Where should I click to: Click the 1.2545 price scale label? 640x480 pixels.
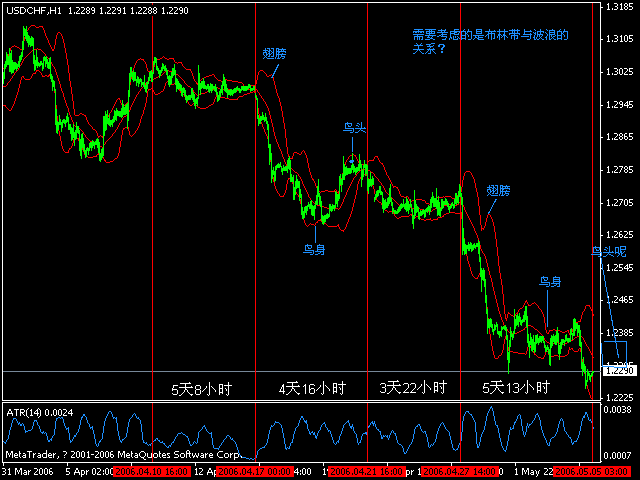pos(620,267)
